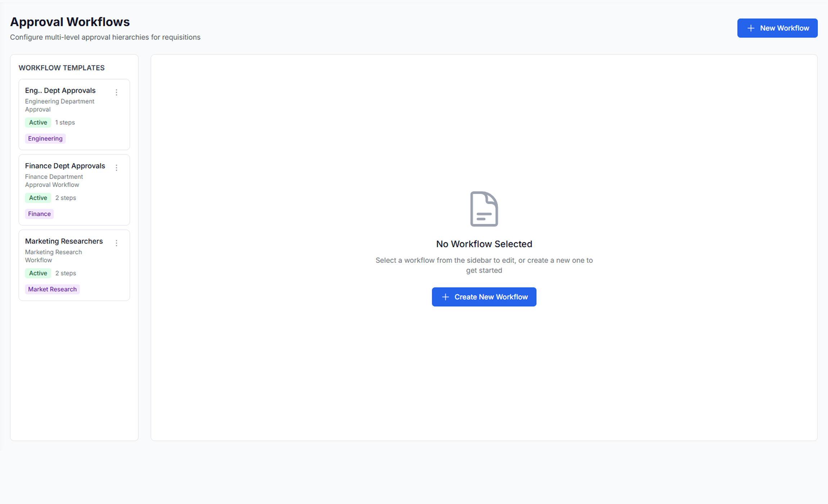Expand options for the Marketing workflow card
The width and height of the screenshot is (828, 504).
pos(117,243)
